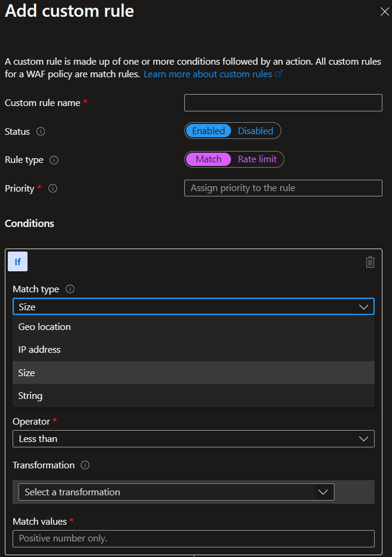Click the Rule type info icon
The width and height of the screenshot is (392, 557).
(54, 160)
